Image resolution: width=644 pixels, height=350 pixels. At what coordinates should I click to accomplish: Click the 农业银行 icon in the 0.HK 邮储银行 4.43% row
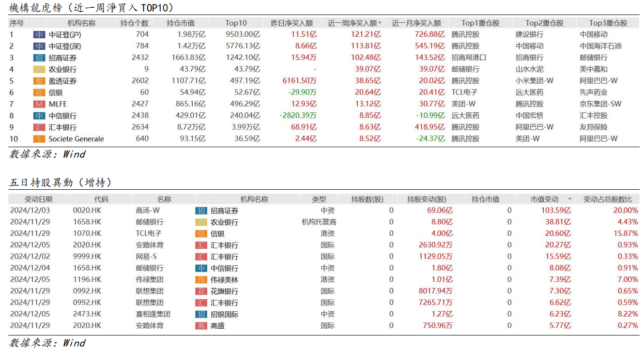pyautogui.click(x=201, y=222)
